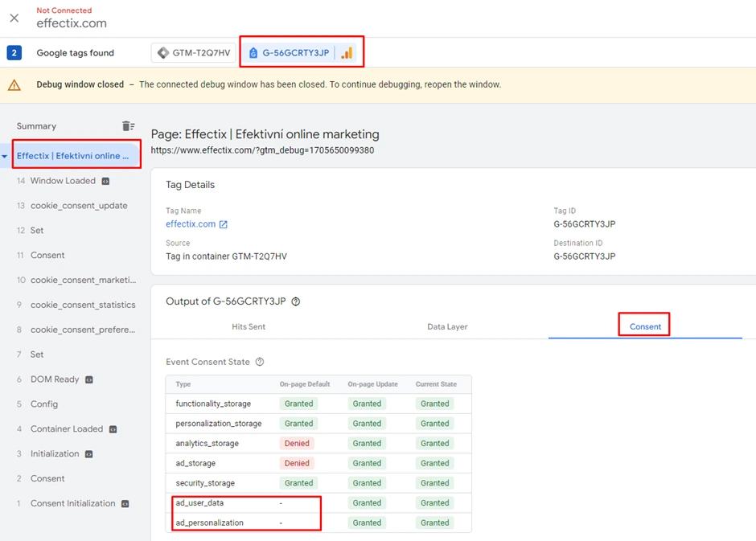The image size is (756, 541).
Task: Click the Tag ID value G-56GCRTY3JP
Action: [x=585, y=224]
